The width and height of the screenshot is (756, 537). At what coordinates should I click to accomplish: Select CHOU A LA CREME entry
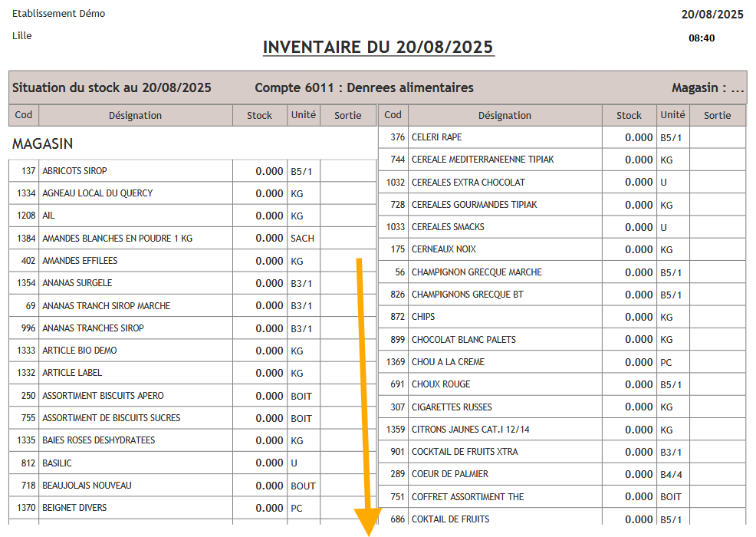click(448, 362)
